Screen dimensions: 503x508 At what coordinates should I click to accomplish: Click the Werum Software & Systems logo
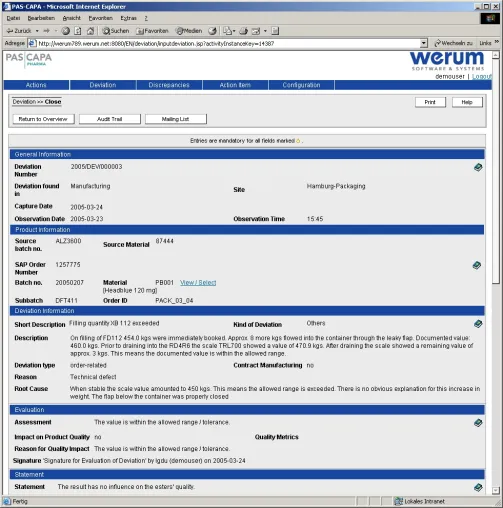click(447, 61)
